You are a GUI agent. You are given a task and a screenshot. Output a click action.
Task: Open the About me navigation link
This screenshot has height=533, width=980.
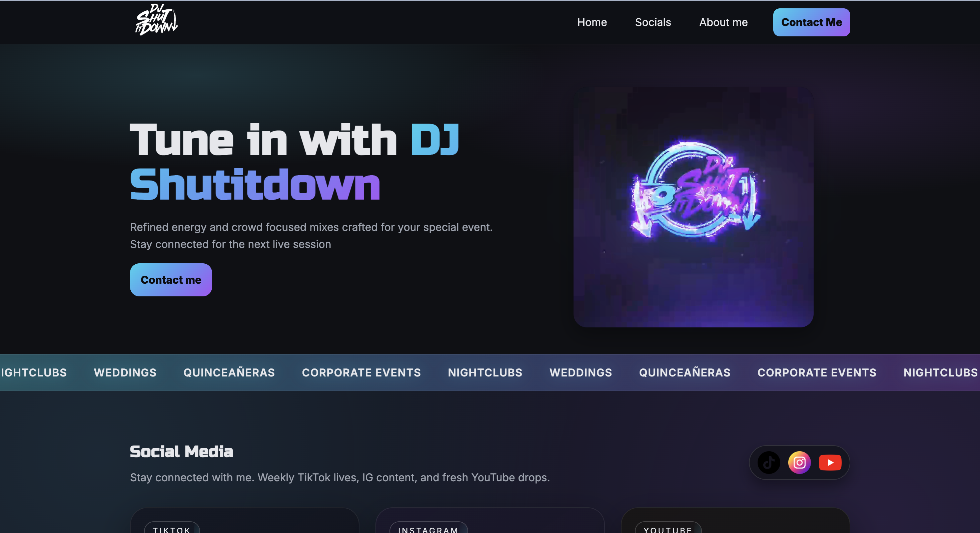[x=723, y=22]
